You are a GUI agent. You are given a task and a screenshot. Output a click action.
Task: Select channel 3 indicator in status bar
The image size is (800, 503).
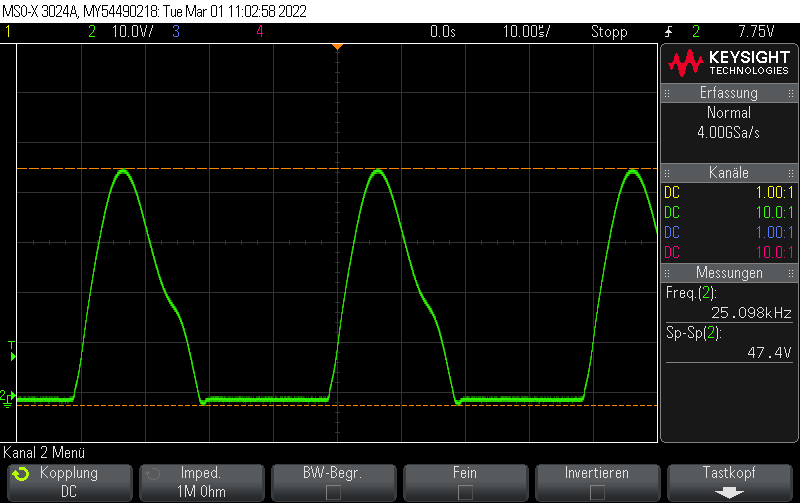point(176,32)
